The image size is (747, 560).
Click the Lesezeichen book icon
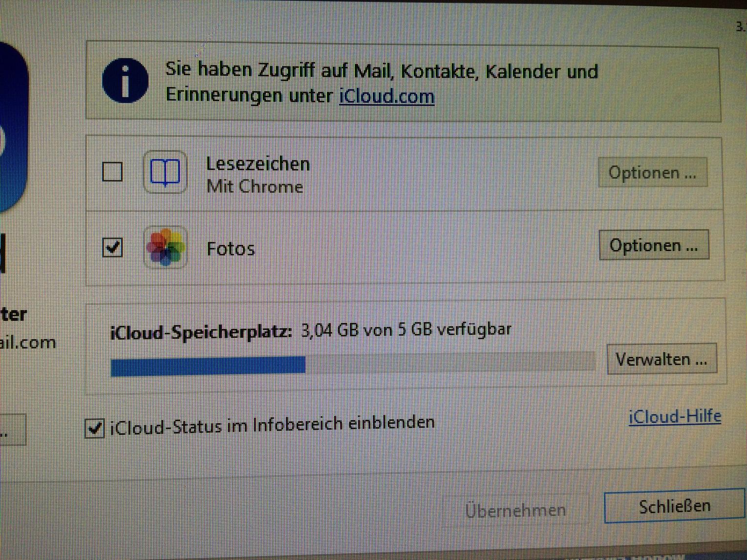165,172
